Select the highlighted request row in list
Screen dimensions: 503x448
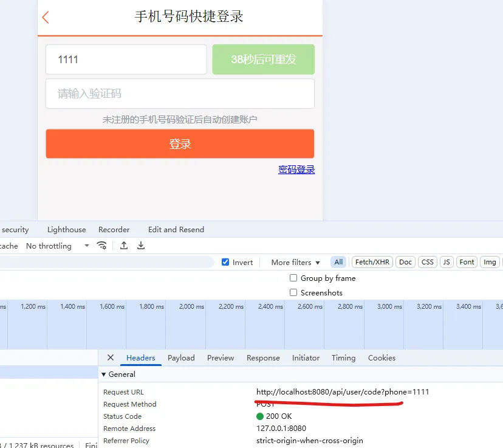(49, 372)
